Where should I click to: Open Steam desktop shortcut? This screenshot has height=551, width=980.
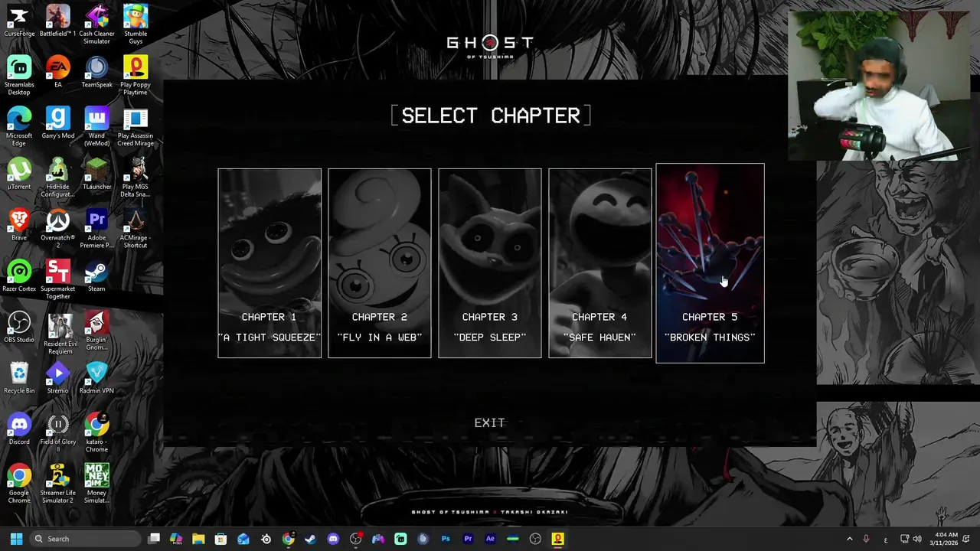click(96, 276)
